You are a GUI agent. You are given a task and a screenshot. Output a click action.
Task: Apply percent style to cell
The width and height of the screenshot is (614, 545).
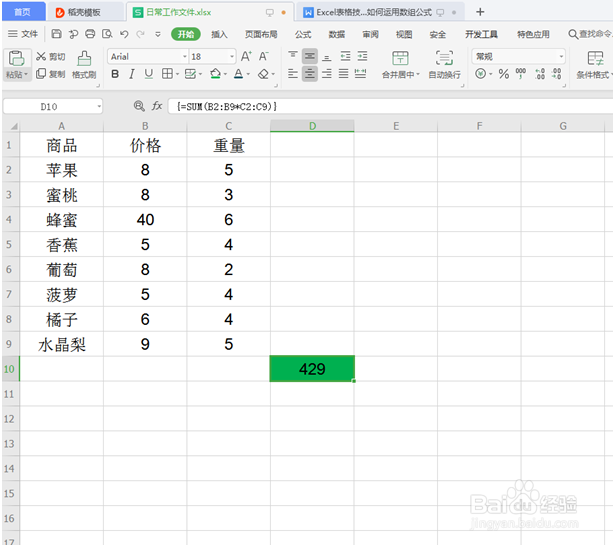click(504, 74)
